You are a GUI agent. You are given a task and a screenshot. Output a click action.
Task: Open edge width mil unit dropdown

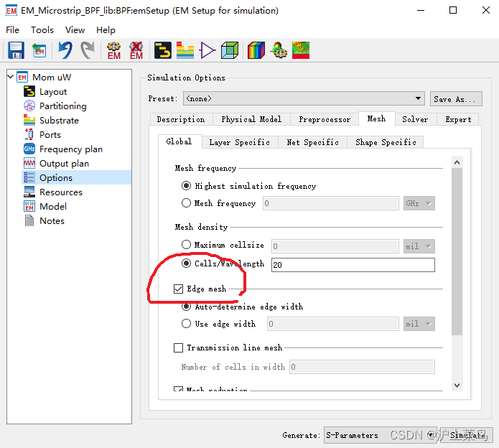[x=419, y=324]
